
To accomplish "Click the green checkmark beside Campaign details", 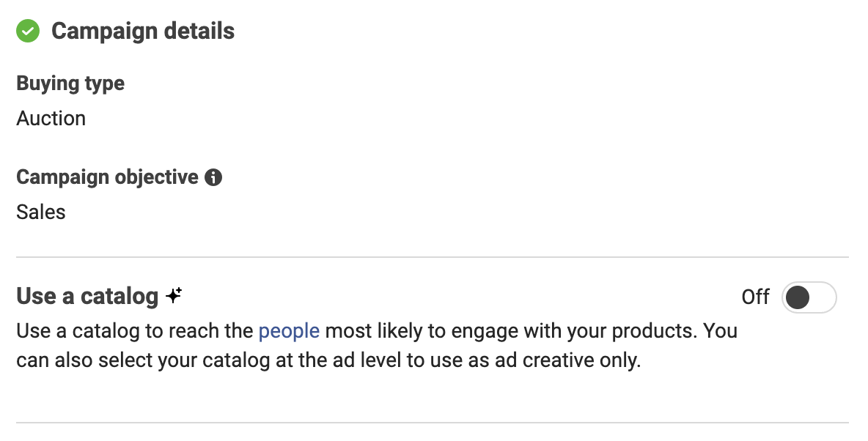I will [x=28, y=31].
